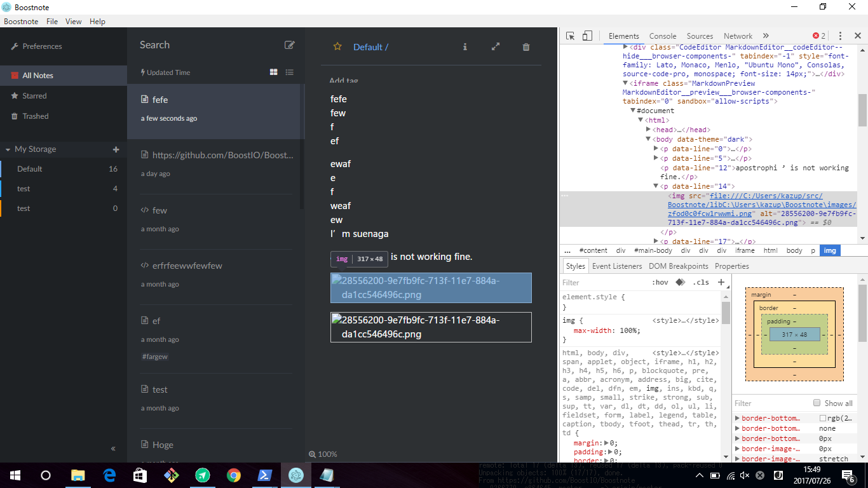Activate DevTools element inspector icon
Viewport: 868px width, 488px height.
[571, 36]
